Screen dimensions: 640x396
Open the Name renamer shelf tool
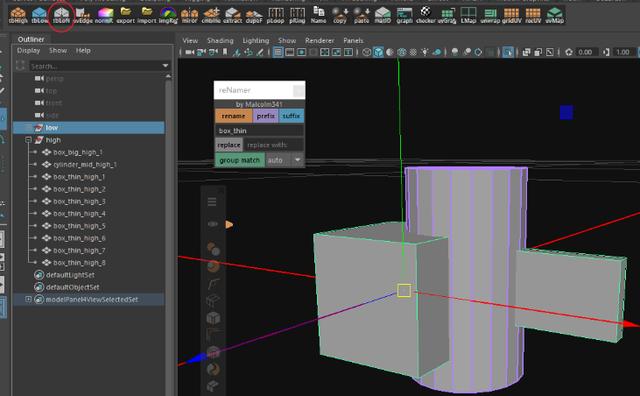point(318,15)
